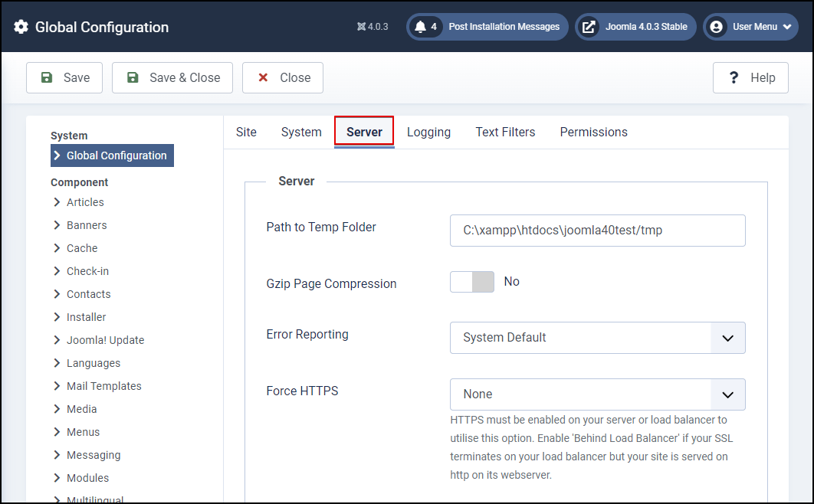This screenshot has width=814, height=504.
Task: Click the question mark icon on Help button
Action: (x=734, y=77)
